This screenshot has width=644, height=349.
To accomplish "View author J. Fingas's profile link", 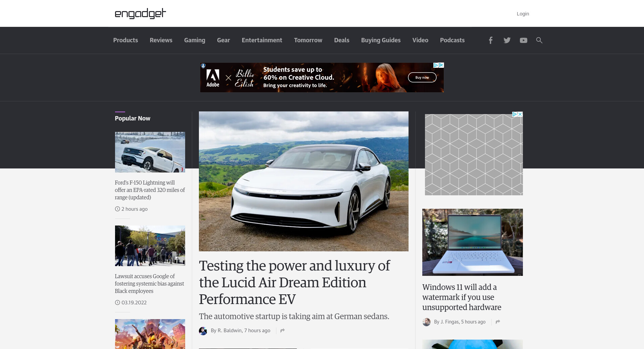I will pos(449,322).
